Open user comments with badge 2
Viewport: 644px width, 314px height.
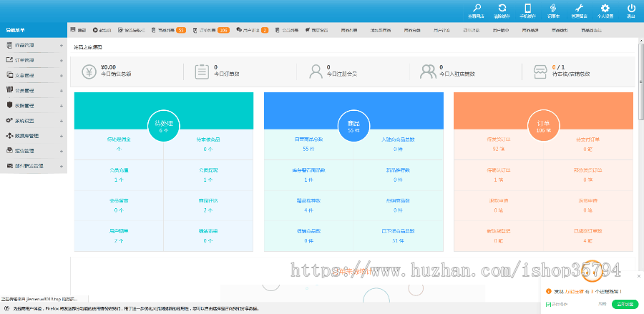pyautogui.click(x=253, y=30)
